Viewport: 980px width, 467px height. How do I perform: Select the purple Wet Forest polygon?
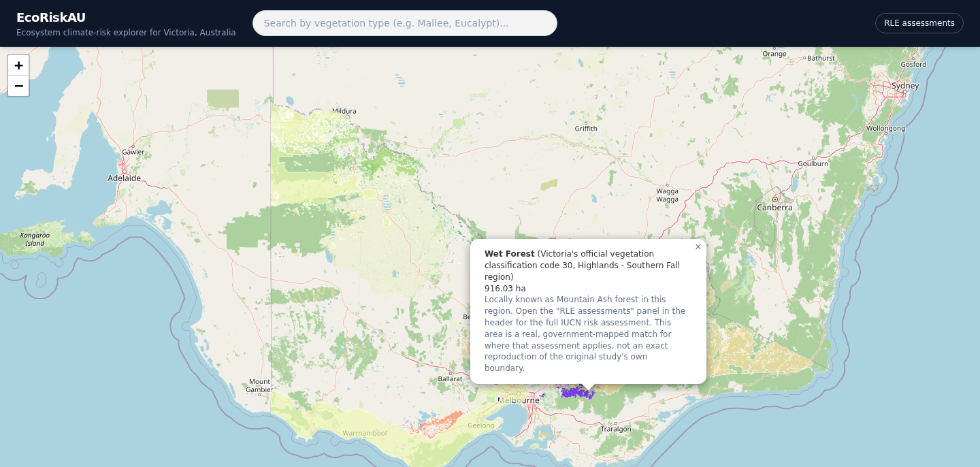[x=576, y=392]
